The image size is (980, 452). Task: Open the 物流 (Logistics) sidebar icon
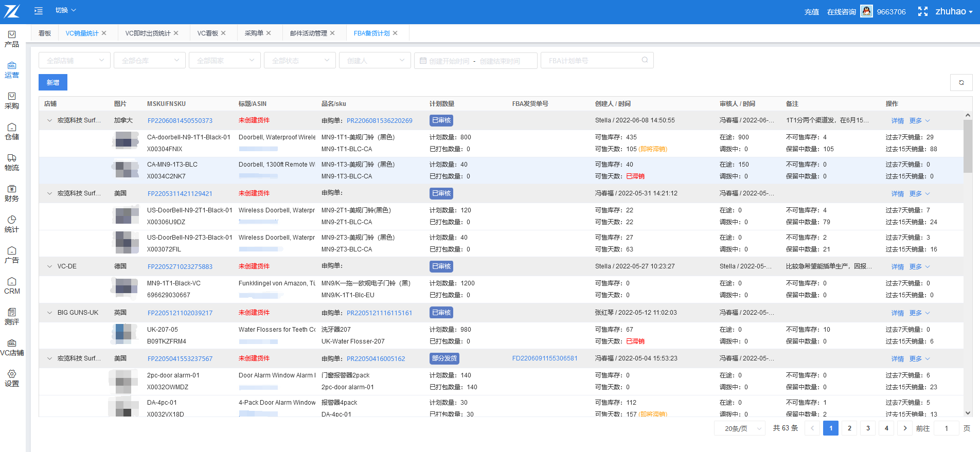[x=12, y=162]
